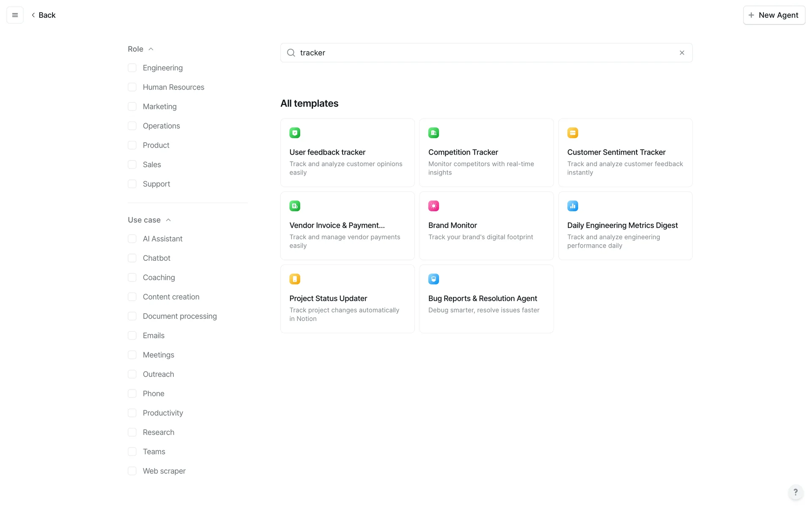Check the Engineering role checkbox
Image resolution: width=812 pixels, height=508 pixels.
tap(132, 68)
